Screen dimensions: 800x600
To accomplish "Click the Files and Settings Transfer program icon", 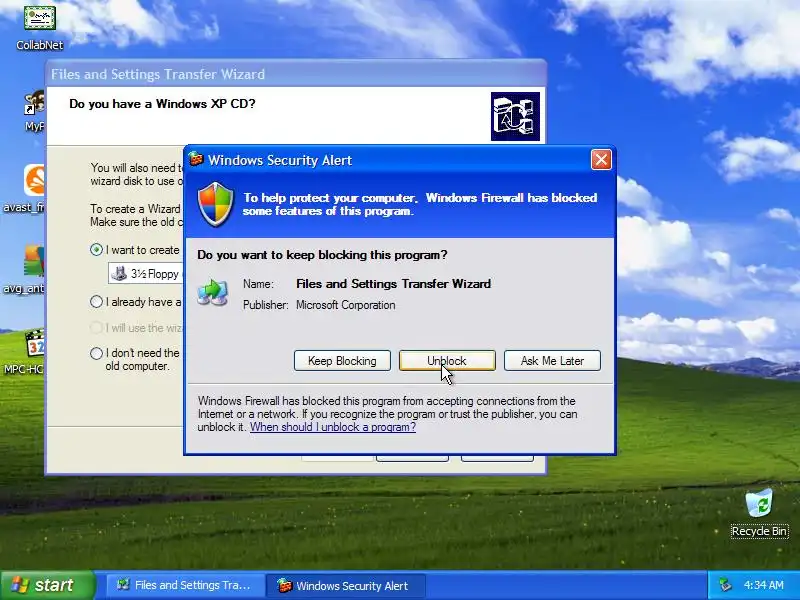I will tap(213, 292).
